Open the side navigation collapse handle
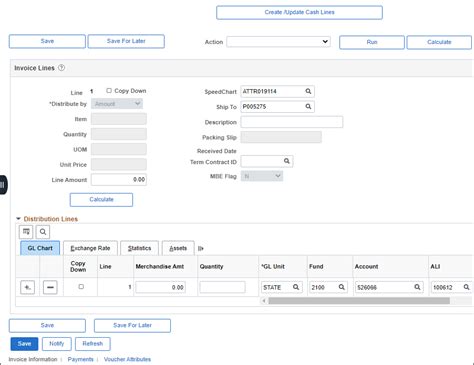Image resolution: width=474 pixels, height=365 pixels. pyautogui.click(x=3, y=185)
